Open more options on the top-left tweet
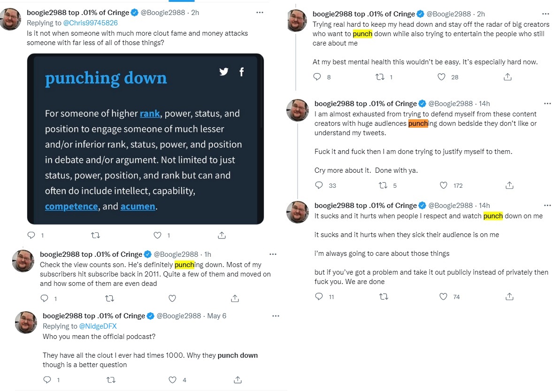 260,13
